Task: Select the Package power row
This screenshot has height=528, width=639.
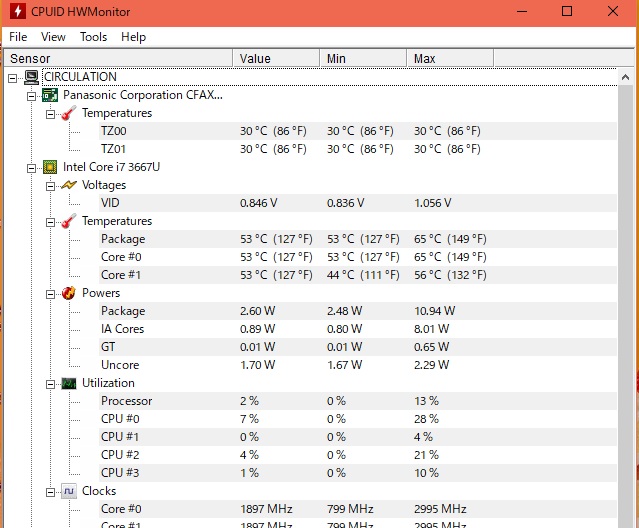Action: [x=358, y=311]
